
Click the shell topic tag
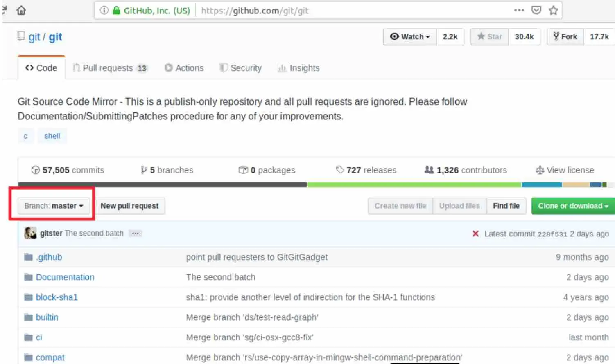[x=52, y=136]
